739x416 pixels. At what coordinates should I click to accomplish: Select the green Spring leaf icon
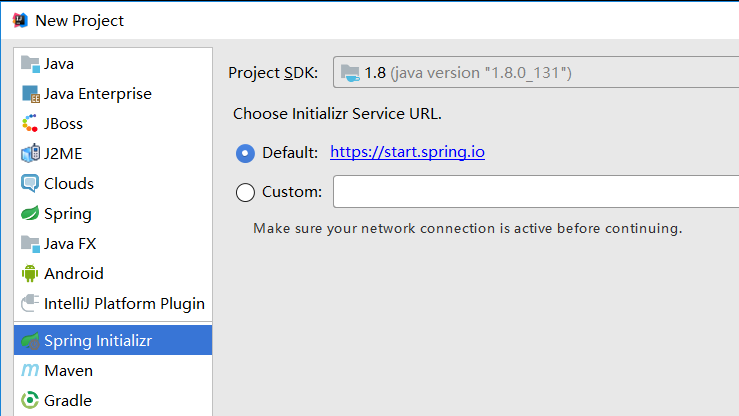30,213
